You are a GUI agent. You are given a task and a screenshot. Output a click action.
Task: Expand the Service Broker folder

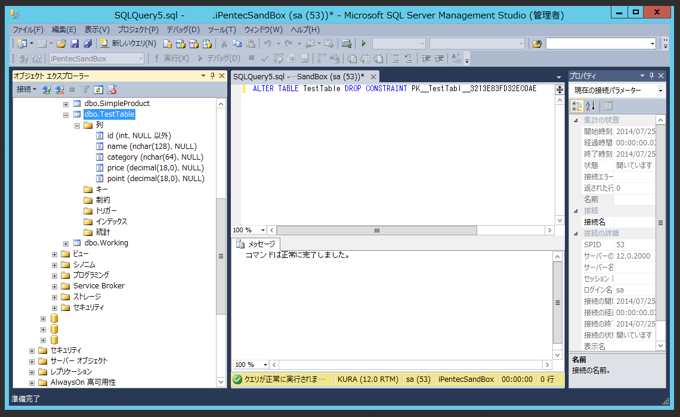coord(55,287)
